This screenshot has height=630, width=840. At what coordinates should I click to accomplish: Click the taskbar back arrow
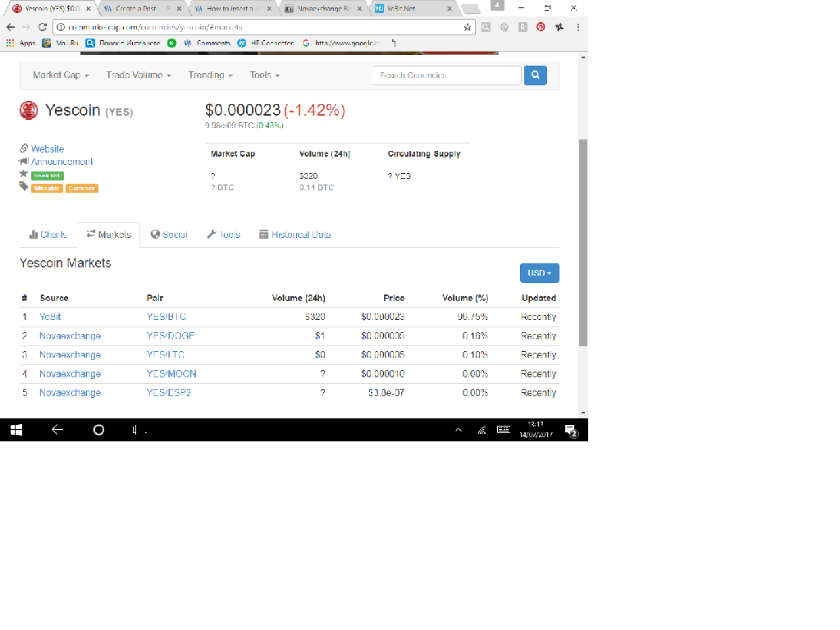coord(57,430)
